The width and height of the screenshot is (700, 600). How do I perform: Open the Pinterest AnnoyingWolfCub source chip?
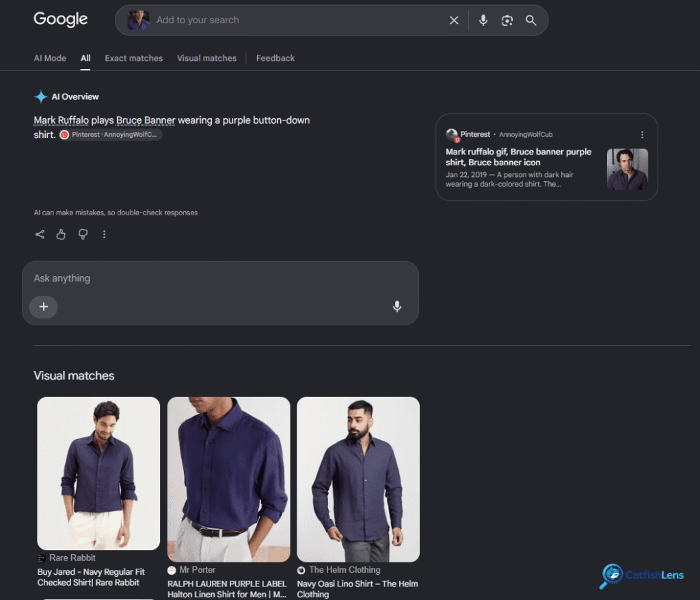coord(111,135)
